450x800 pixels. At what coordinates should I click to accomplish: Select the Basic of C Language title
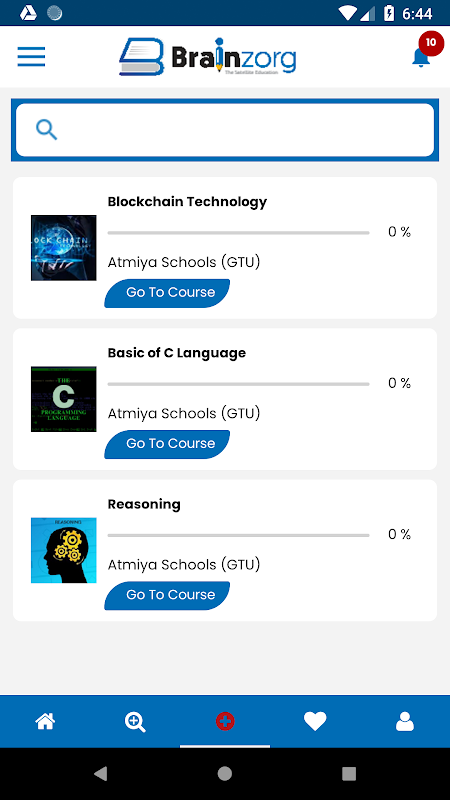pyautogui.click(x=177, y=353)
